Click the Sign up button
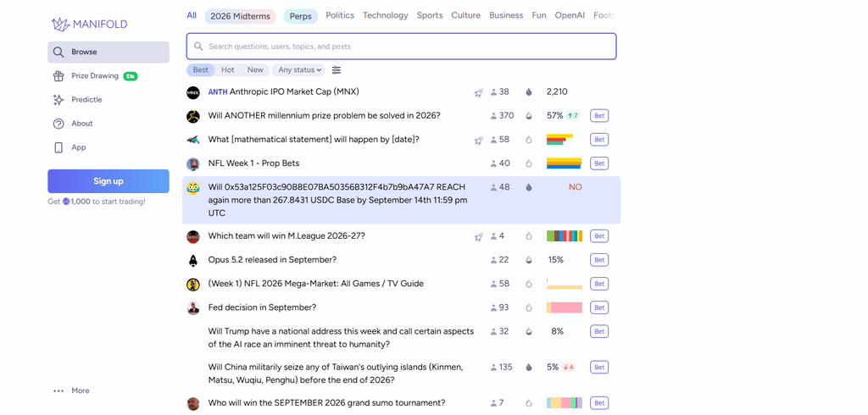 (108, 181)
